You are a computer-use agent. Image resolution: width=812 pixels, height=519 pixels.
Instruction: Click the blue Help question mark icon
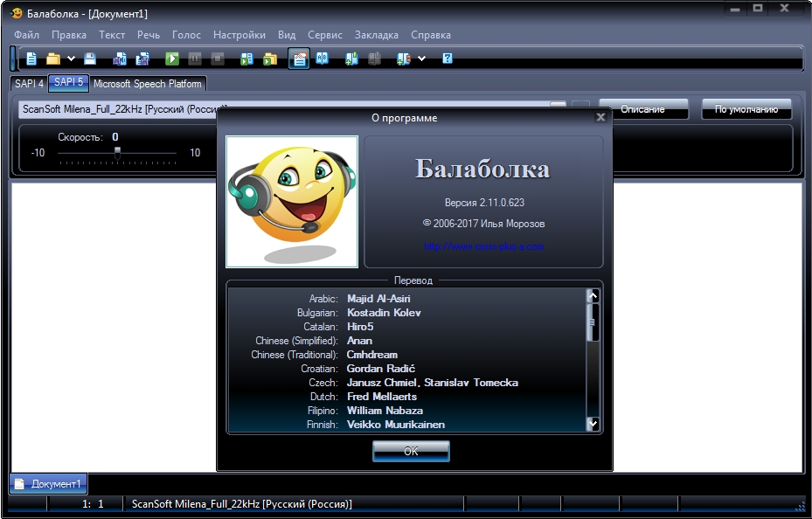448,58
